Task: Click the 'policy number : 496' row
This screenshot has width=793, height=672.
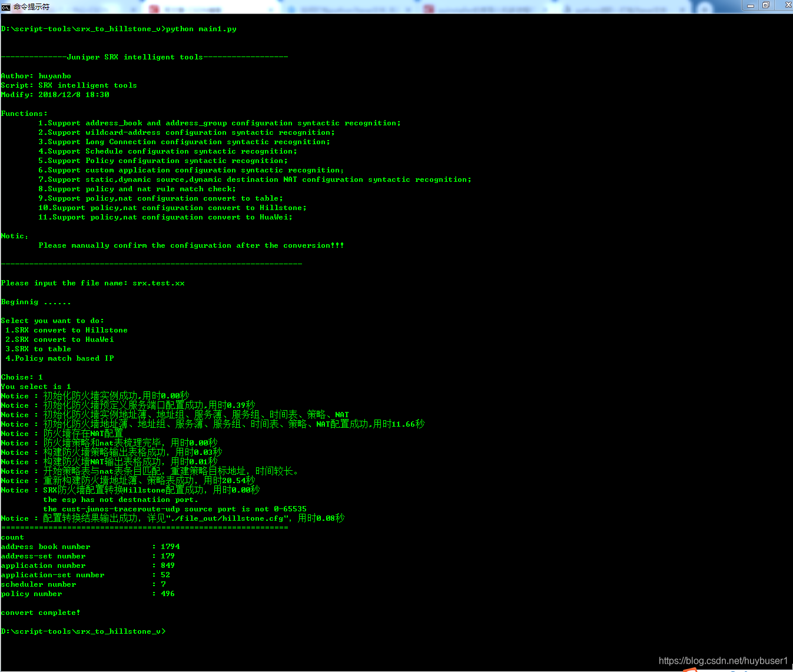Action: pos(88,594)
